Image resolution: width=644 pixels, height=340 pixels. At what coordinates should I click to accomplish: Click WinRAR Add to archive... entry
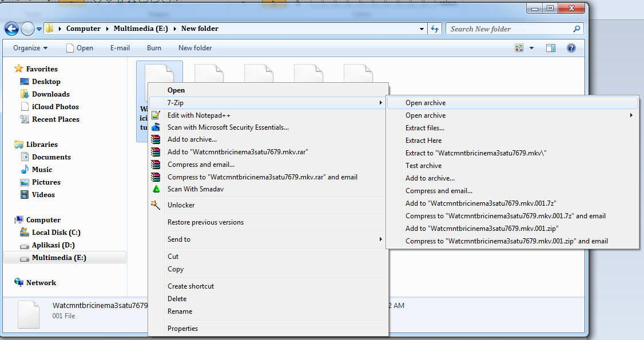click(268, 139)
